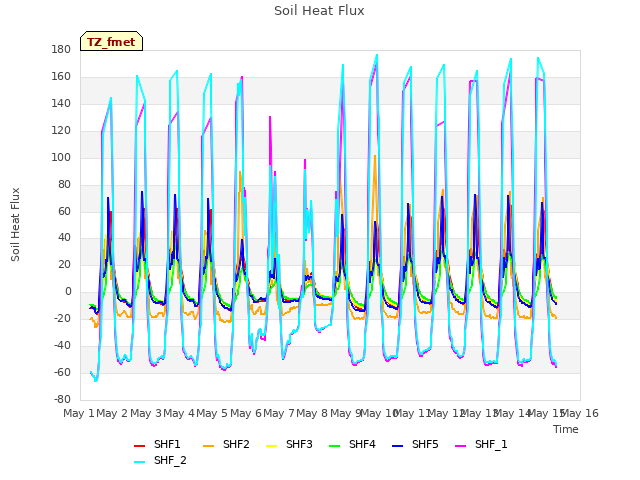Click the cyan SHF_2 legend color marker
640x480 pixels.
(x=139, y=462)
